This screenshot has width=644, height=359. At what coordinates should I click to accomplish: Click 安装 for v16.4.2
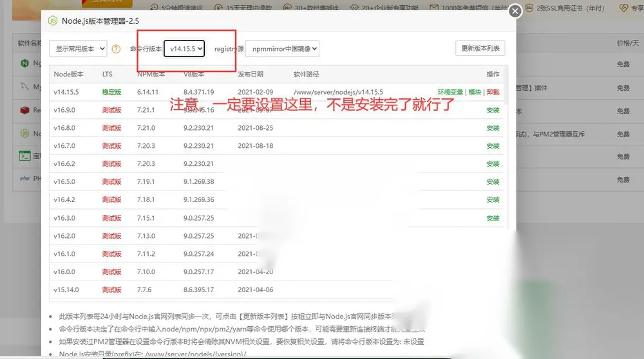493,200
